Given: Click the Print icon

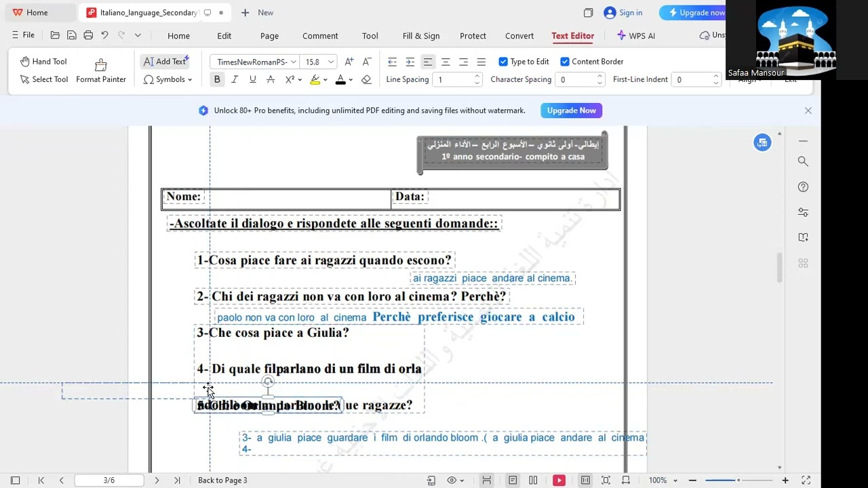Looking at the screenshot, I should tap(88, 35).
